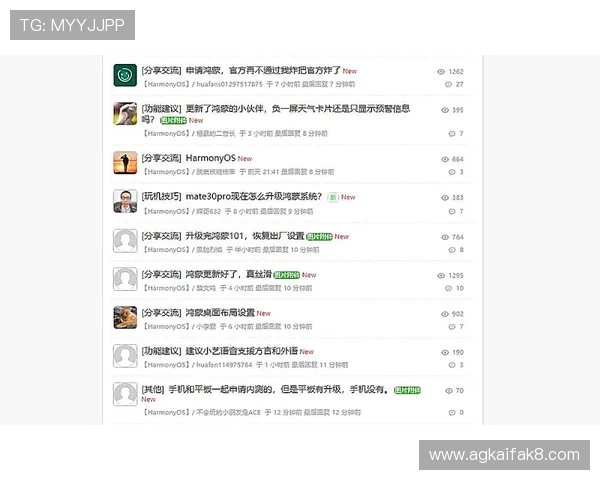Screen dimensions: 600x480
Task: Click reply bubble icon on mate30pro thread
Action: (x=452, y=211)
